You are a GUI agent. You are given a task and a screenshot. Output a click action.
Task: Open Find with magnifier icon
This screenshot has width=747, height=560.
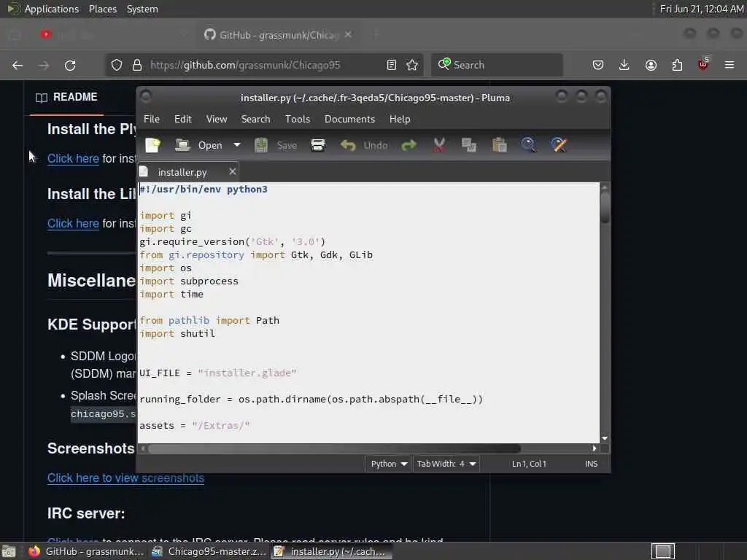[x=528, y=145]
